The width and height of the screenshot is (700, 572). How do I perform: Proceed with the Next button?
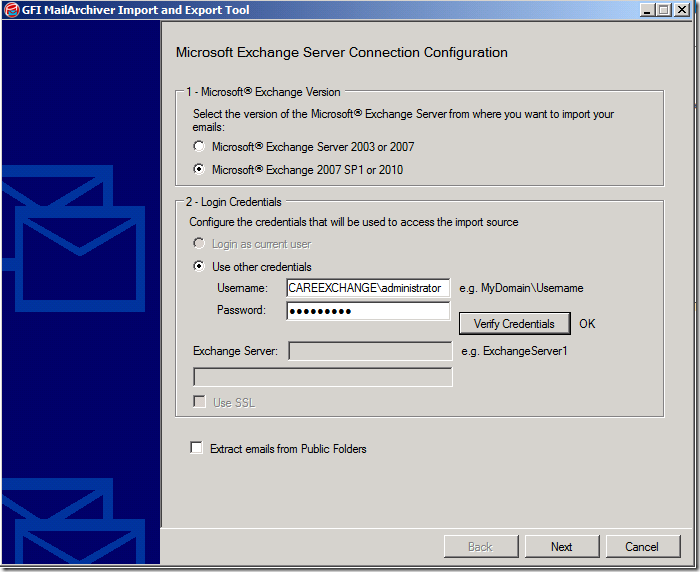click(562, 547)
